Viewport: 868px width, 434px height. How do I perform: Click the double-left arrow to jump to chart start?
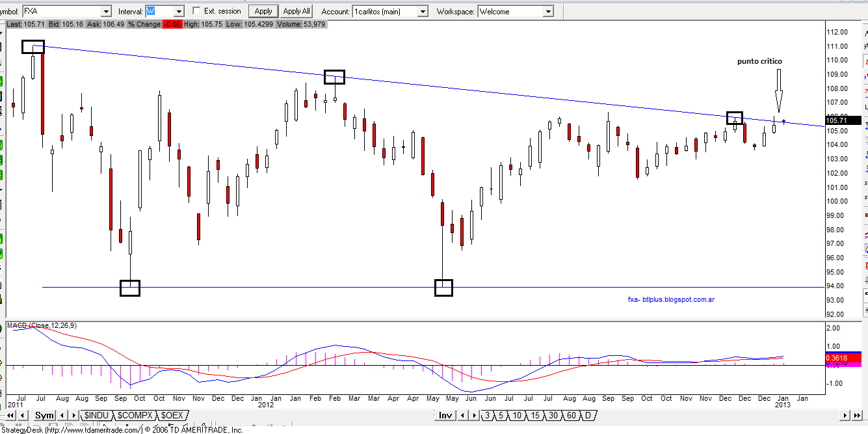tap(11, 415)
